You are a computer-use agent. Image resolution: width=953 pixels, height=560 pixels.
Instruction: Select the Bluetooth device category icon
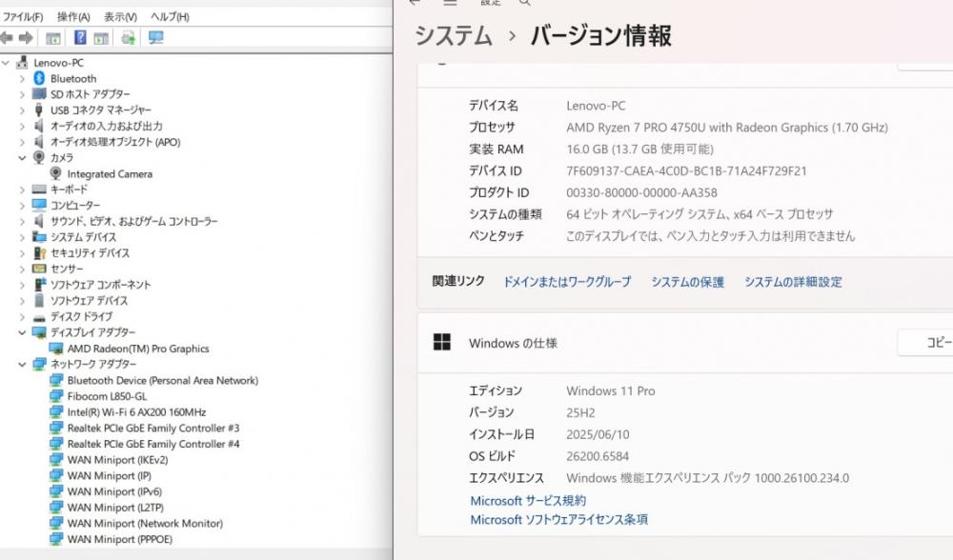39,78
